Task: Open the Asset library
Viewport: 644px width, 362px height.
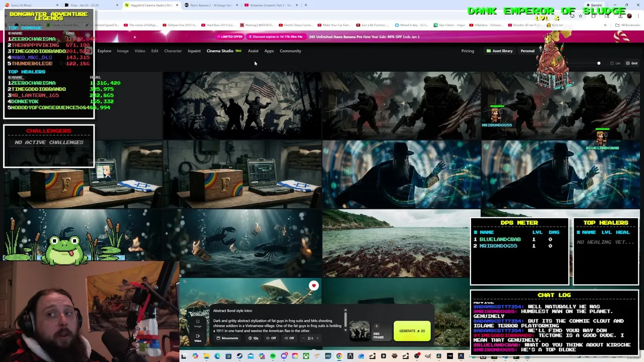Action: point(499,51)
